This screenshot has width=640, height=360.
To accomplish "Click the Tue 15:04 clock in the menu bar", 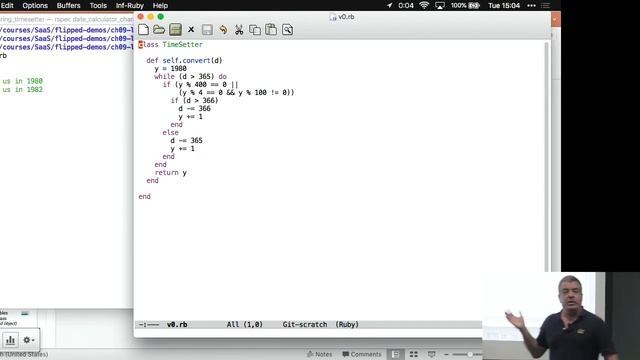I will [x=504, y=5].
